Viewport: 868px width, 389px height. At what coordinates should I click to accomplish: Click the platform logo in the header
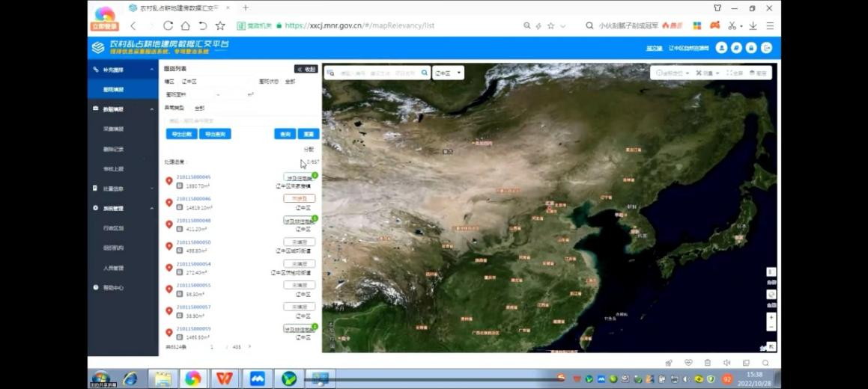click(x=98, y=48)
